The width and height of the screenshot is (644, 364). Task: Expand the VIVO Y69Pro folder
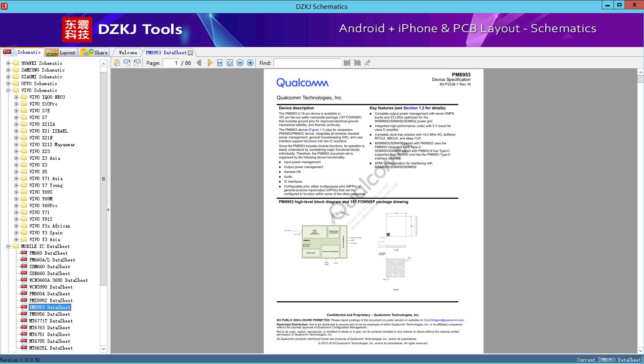(x=16, y=206)
